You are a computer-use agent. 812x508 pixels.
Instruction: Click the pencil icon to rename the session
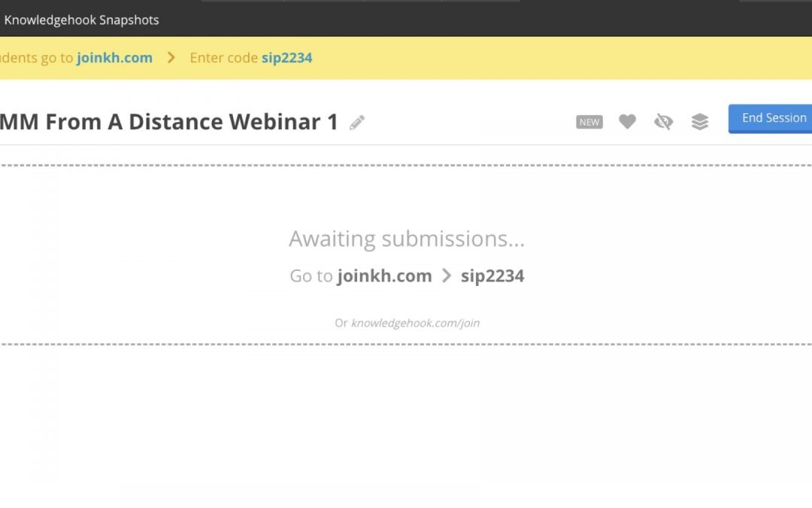(x=357, y=123)
